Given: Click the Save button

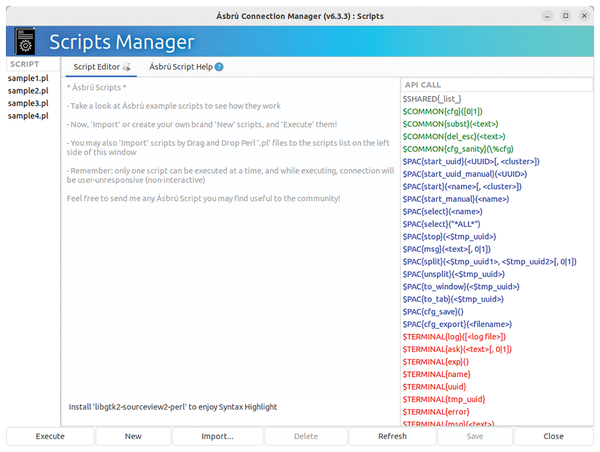Looking at the screenshot, I should coord(475,436).
